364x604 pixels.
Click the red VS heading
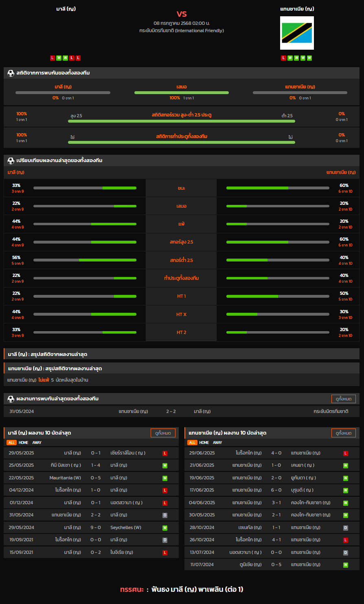(x=182, y=14)
